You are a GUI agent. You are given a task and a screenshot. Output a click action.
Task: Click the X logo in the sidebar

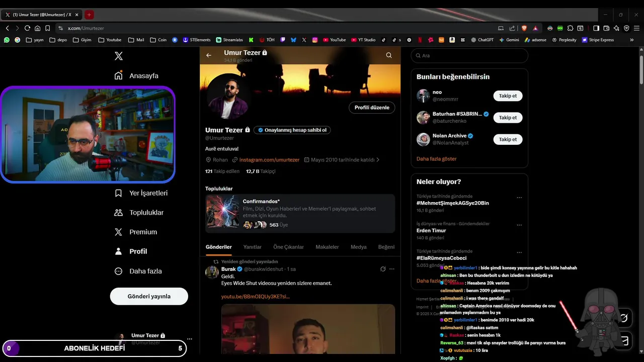[x=119, y=56]
